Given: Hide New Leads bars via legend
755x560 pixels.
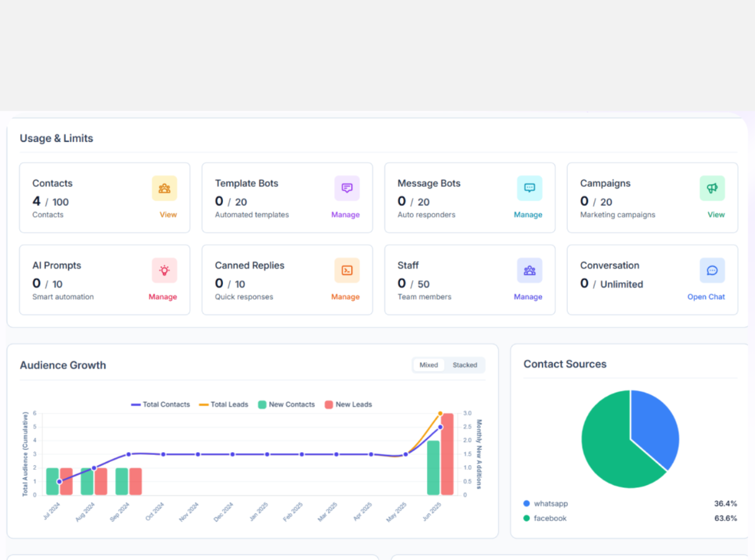Looking at the screenshot, I should coord(348,404).
